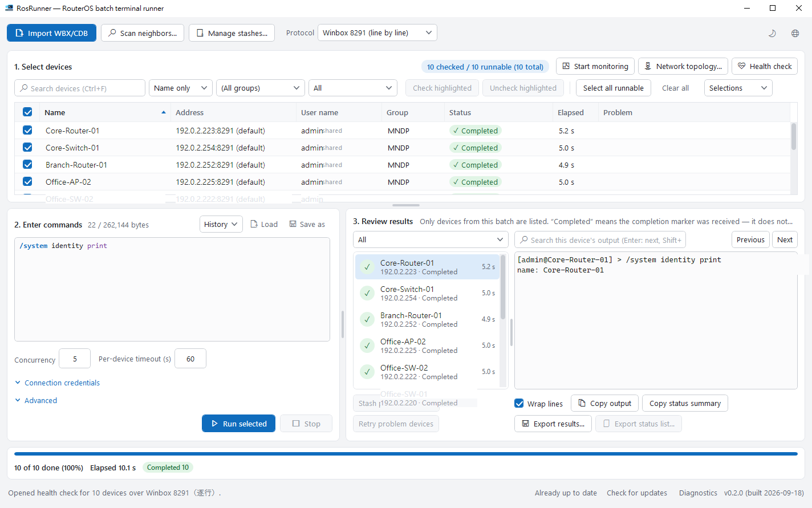The height and width of the screenshot is (508, 812).
Task: Click Save as icon button
Action: (x=307, y=224)
